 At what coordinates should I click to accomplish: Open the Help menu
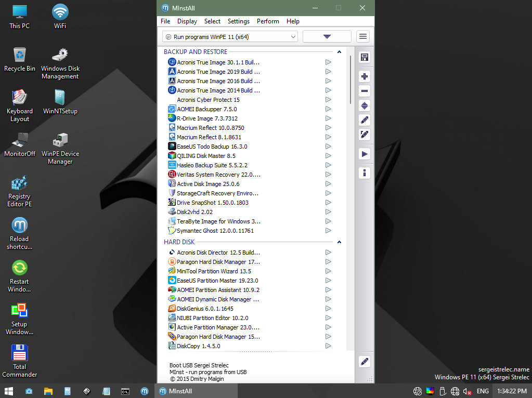click(293, 21)
